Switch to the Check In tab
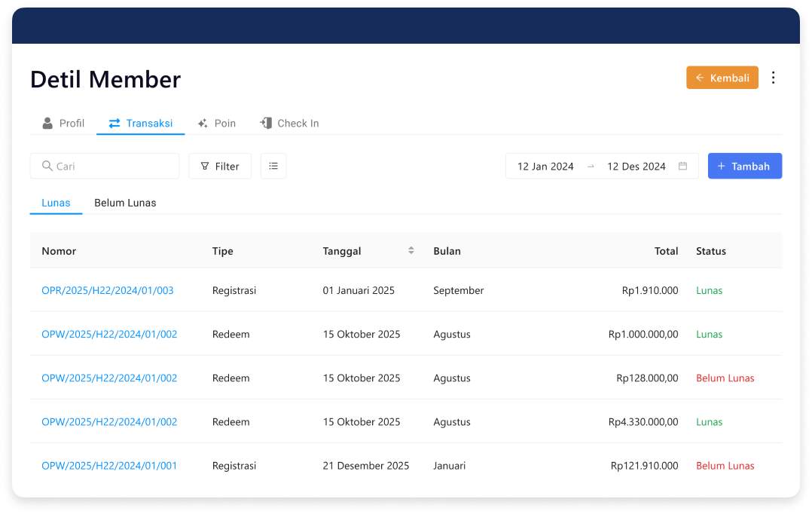Screen dimensions: 812x514 pyautogui.click(x=289, y=124)
